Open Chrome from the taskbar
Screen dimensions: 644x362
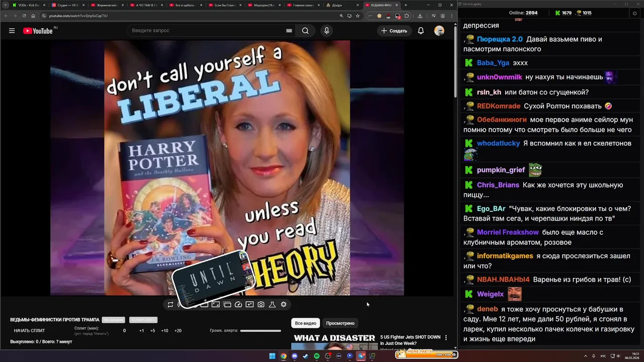[283, 356]
